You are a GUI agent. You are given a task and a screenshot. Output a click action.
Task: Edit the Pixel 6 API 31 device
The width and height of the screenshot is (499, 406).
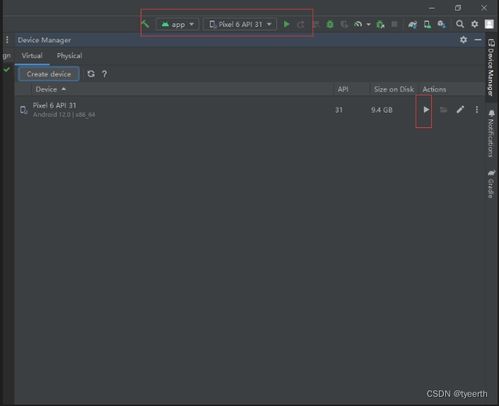coord(460,110)
